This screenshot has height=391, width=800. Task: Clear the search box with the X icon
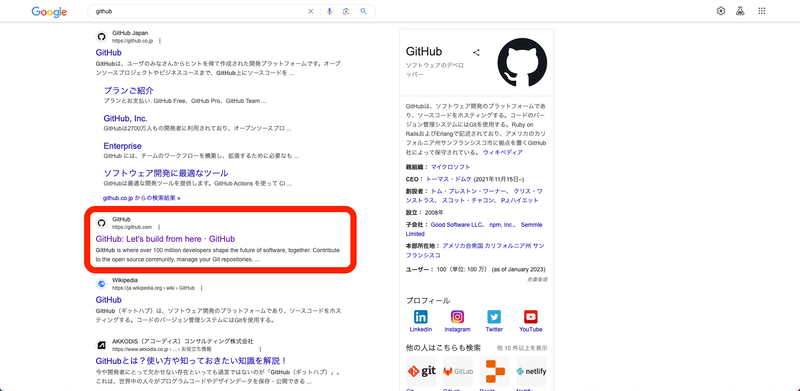[x=310, y=11]
